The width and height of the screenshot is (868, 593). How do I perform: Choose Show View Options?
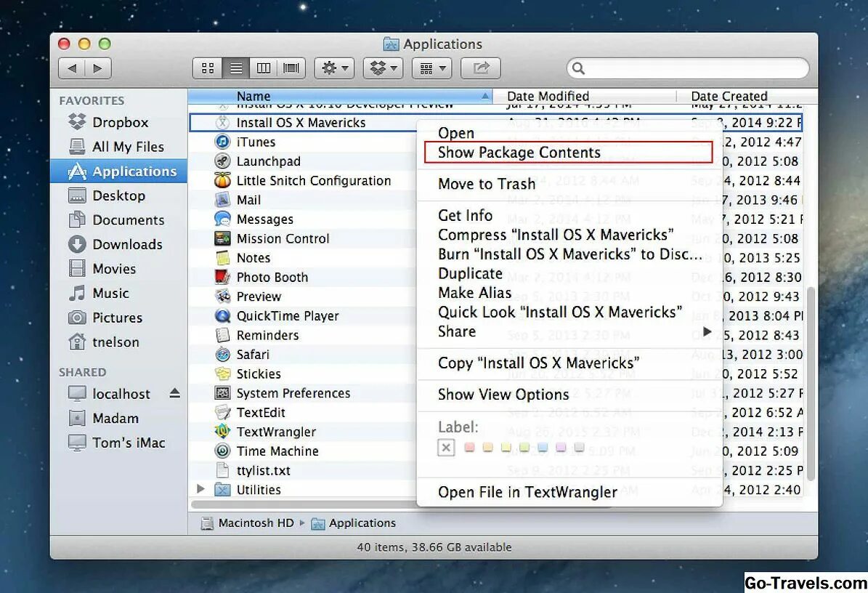569,395
